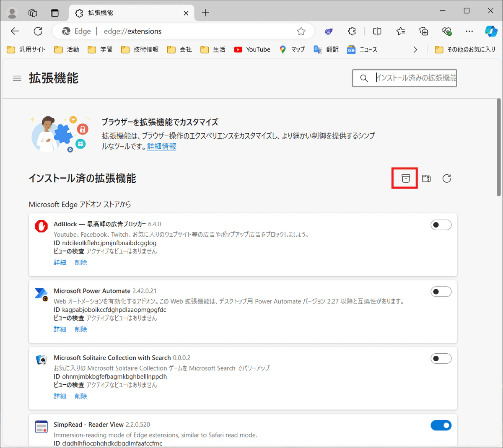Click the Microsoft Edge アドオン ストアから heading
Screen dimensions: 503x448
point(80,205)
